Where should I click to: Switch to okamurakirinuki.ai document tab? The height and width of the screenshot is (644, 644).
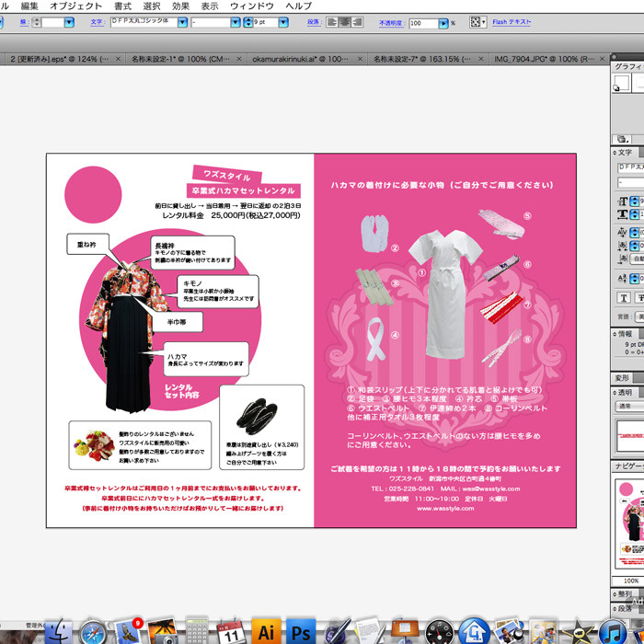(x=307, y=58)
